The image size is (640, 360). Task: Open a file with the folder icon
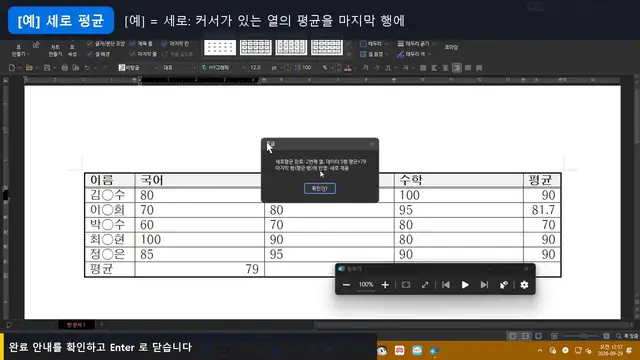29,68
